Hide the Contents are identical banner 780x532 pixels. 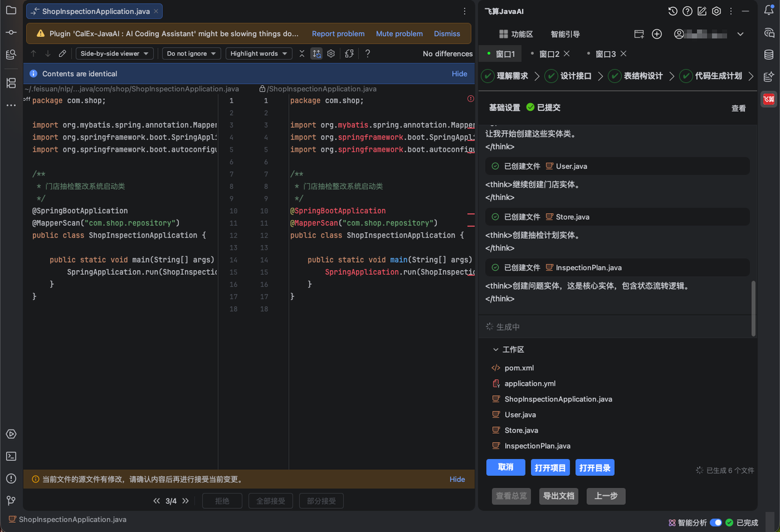[459, 74]
